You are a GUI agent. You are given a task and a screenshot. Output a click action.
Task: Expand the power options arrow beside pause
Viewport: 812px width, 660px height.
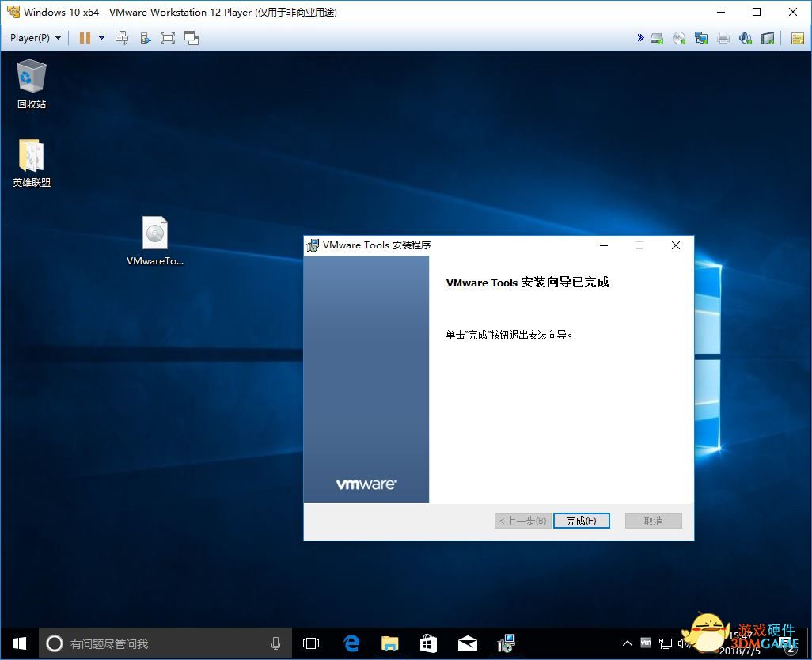coord(101,38)
